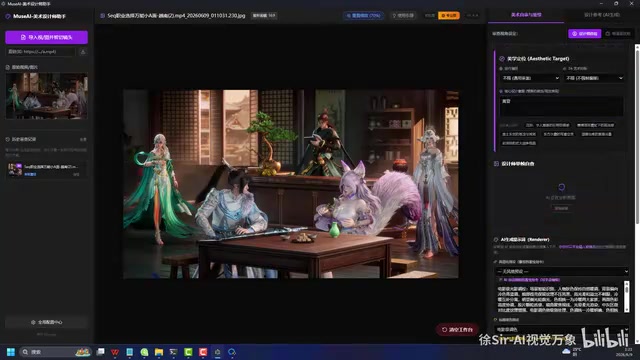Viewport: 640px width, 360px height.
Task: Select the original video thumbnail in left sidebar
Action: 47,96
